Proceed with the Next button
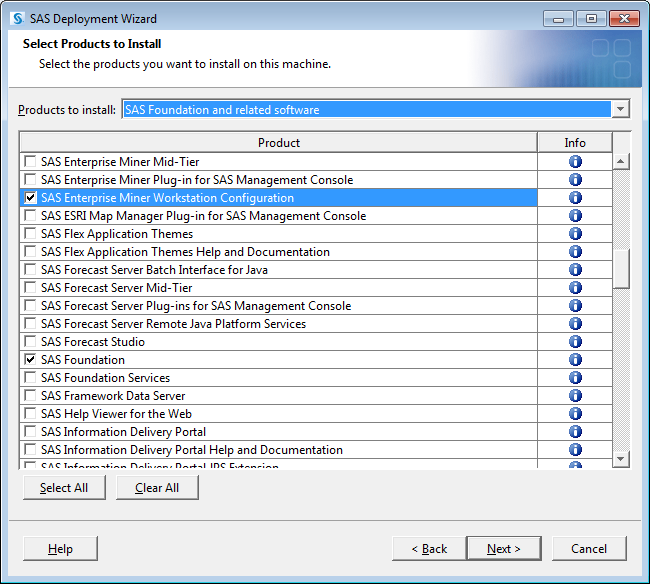Viewport: 650px width, 584px height. coord(504,549)
